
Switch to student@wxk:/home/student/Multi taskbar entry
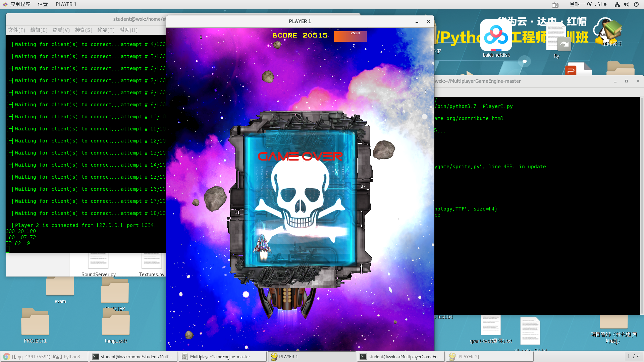[x=133, y=357]
